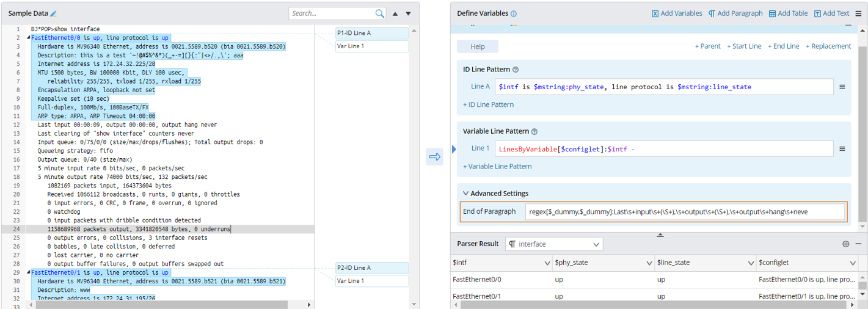Click the info icon beside Define Variables
Image resolution: width=868 pixels, height=309 pixels.
(514, 13)
